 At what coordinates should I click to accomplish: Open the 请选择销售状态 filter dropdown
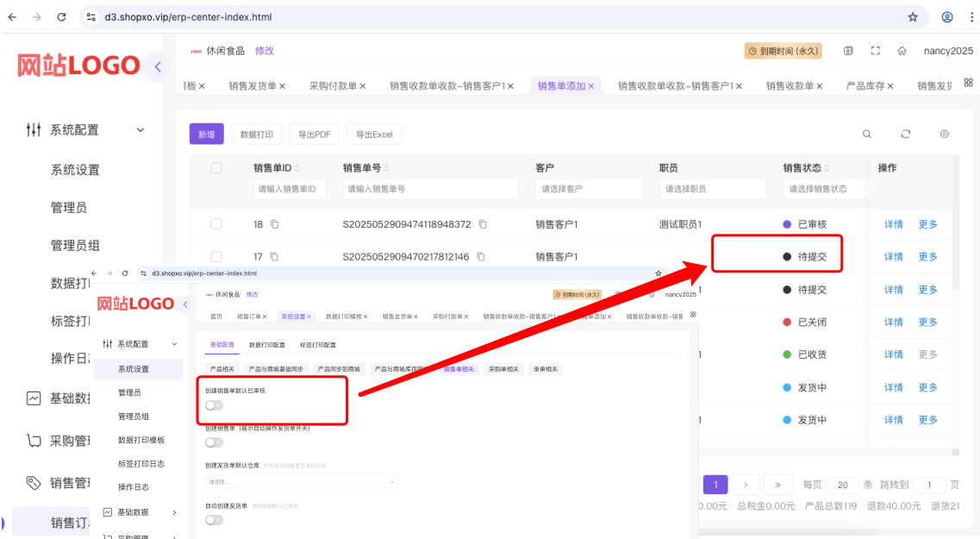pyautogui.click(x=826, y=189)
